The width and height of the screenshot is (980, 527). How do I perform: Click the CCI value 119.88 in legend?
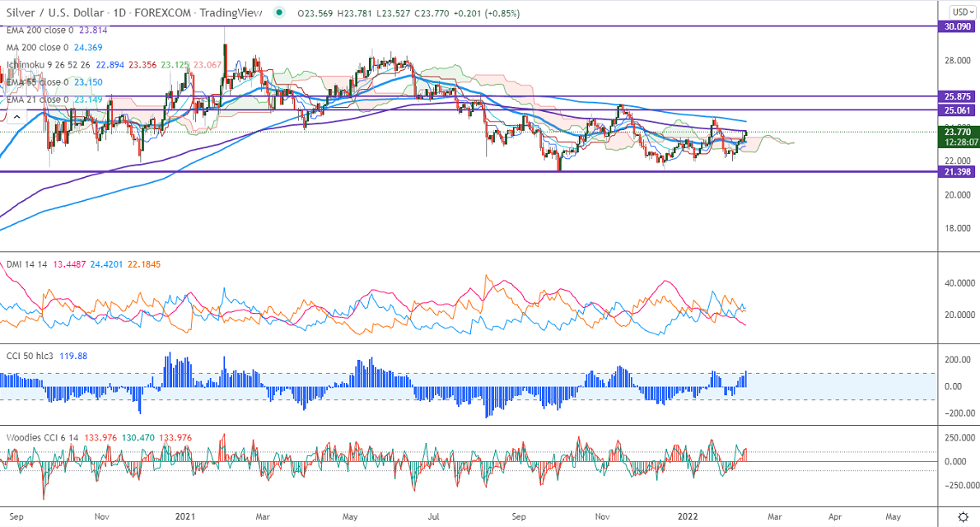74,356
